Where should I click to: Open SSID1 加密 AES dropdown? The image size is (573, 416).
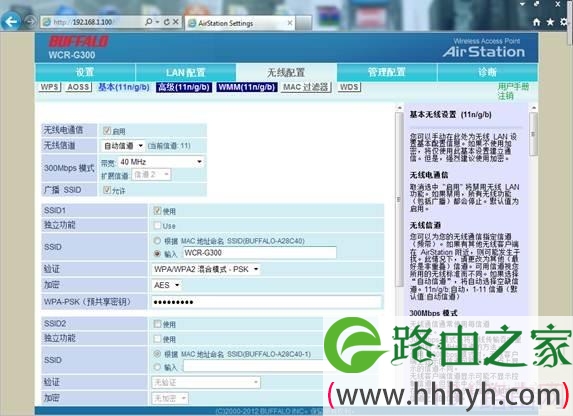click(166, 285)
